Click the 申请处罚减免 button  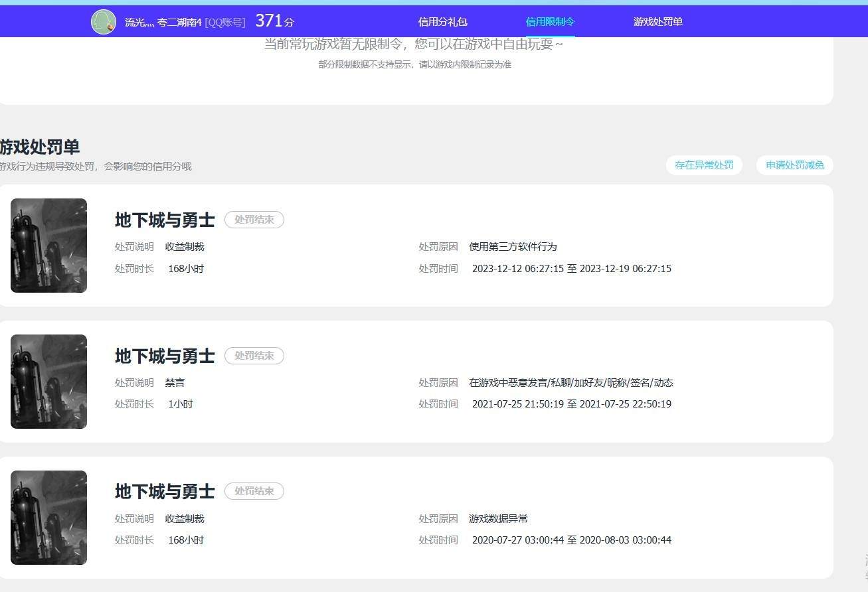coord(795,165)
